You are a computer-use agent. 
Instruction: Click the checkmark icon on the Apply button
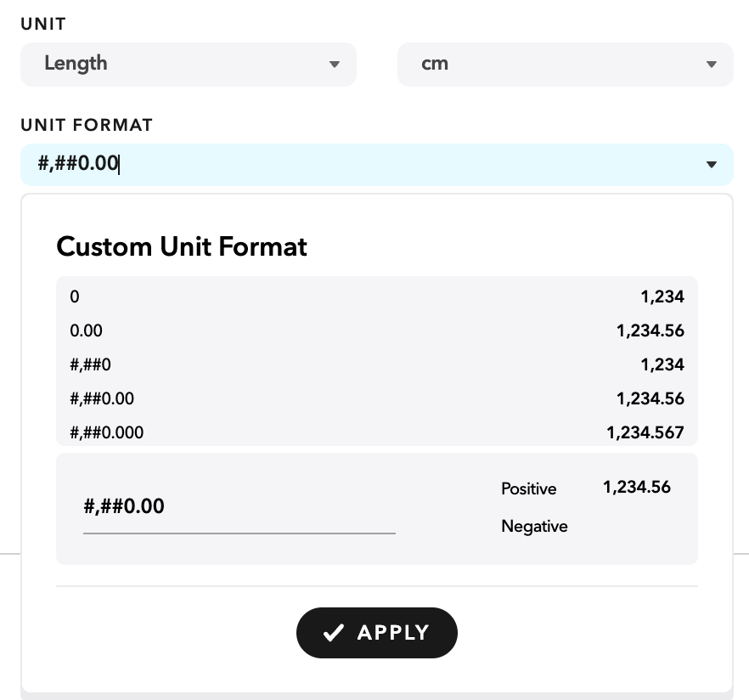coord(335,632)
